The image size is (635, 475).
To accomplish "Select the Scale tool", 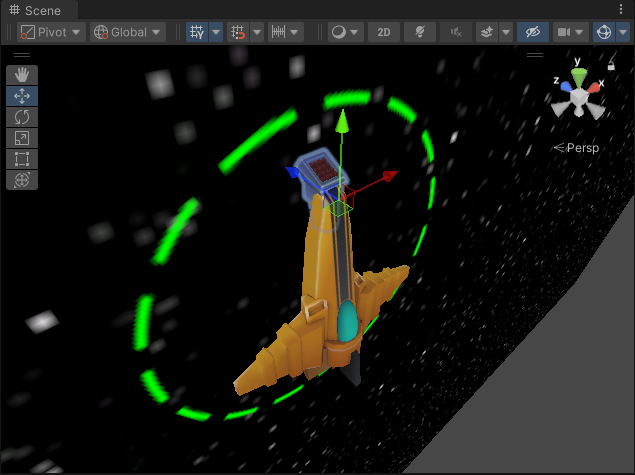I will pyautogui.click(x=22, y=138).
